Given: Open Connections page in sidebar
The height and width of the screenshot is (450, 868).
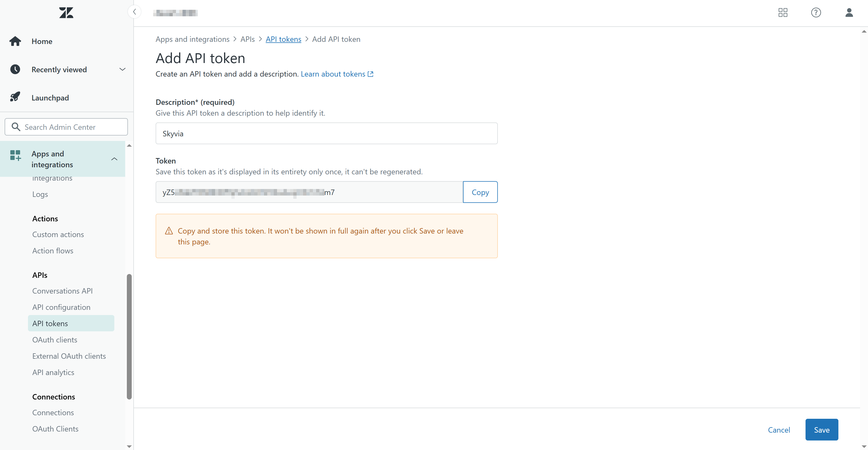Looking at the screenshot, I should click(53, 413).
